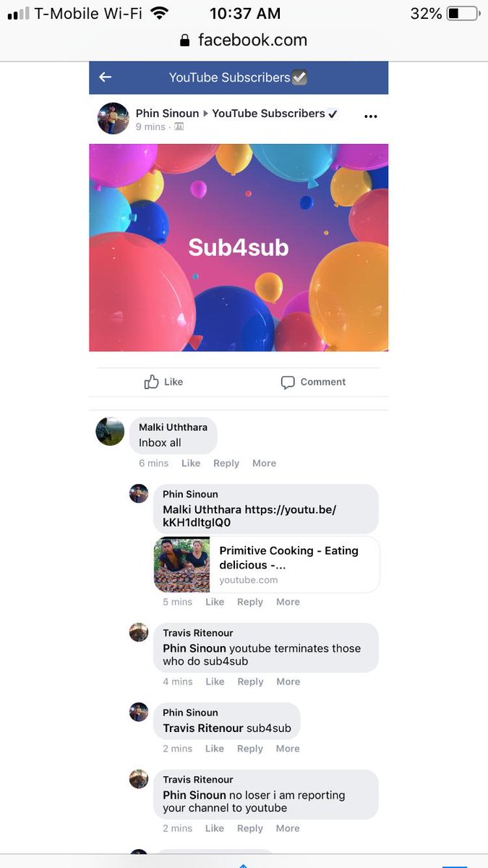Open the Sub4sub balloon image post

point(239,247)
